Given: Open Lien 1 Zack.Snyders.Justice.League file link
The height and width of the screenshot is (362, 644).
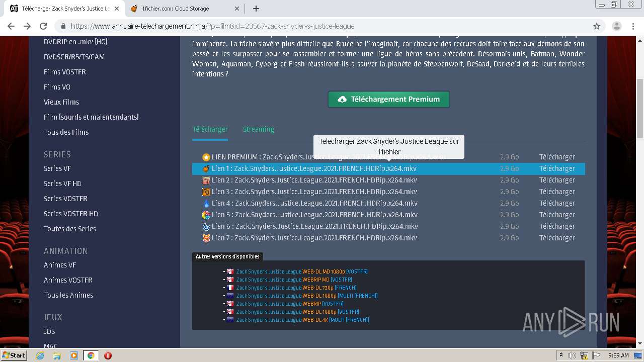Looking at the screenshot, I should click(314, 168).
